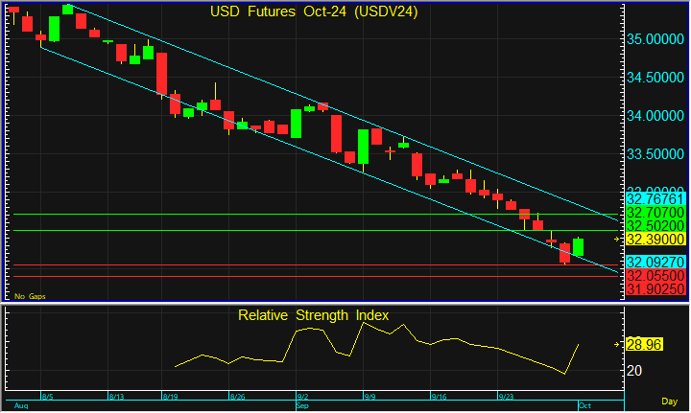The image size is (691, 413).
Task: Click the Relative Strength Index title
Action: pyautogui.click(x=313, y=315)
